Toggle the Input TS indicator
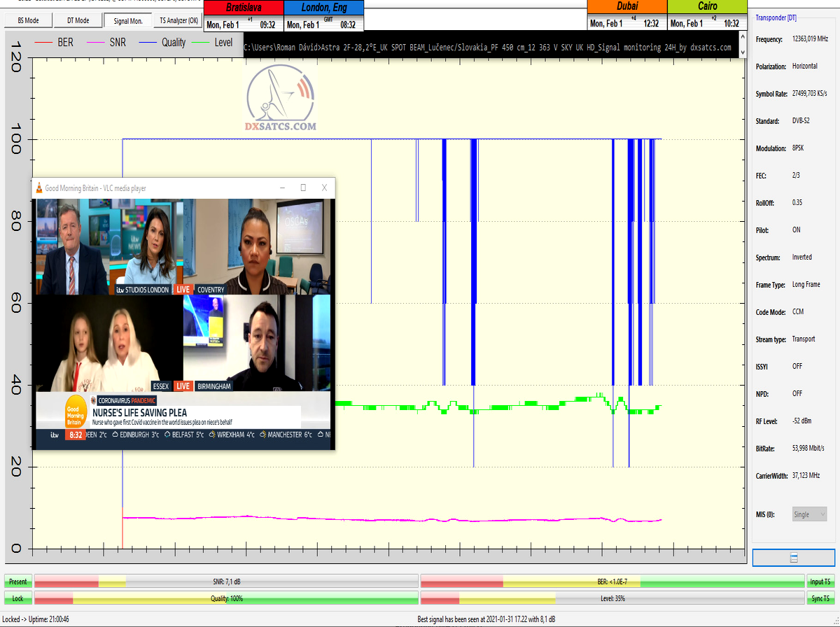This screenshot has height=627, width=840. 820,582
